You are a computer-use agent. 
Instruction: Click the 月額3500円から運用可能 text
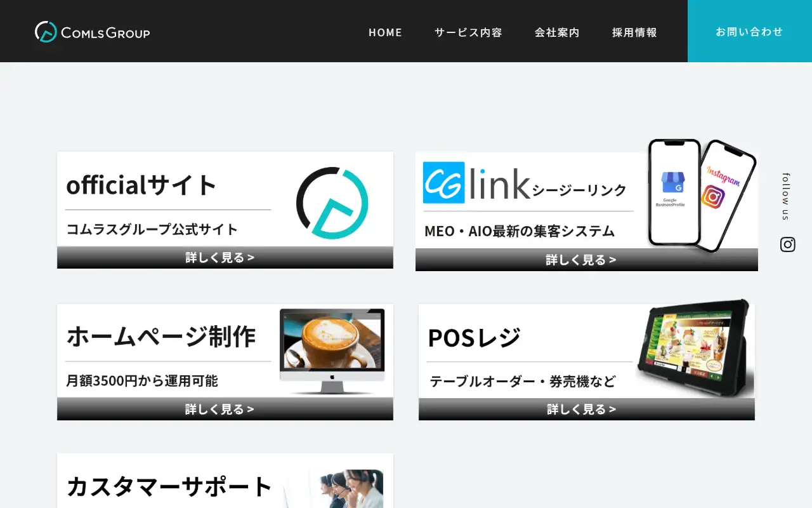[142, 381]
